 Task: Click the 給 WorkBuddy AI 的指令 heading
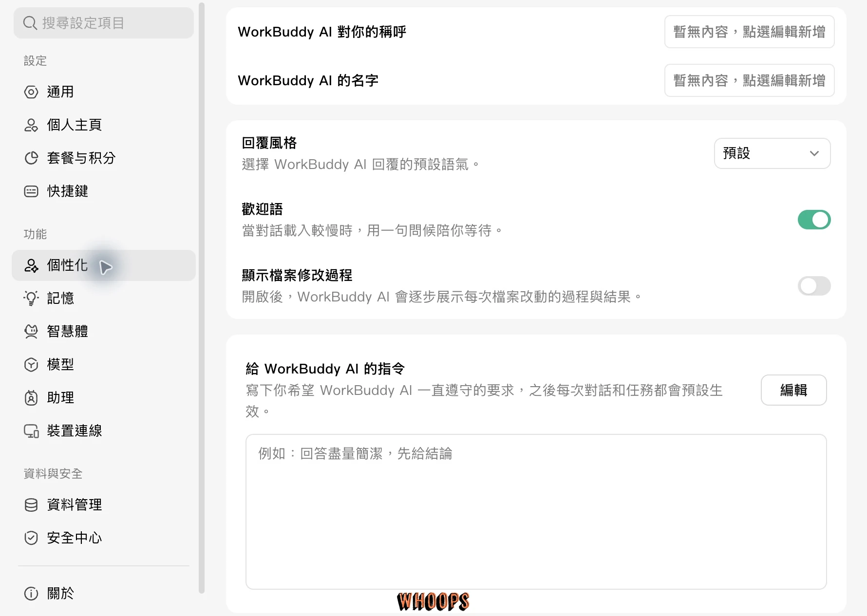click(325, 369)
